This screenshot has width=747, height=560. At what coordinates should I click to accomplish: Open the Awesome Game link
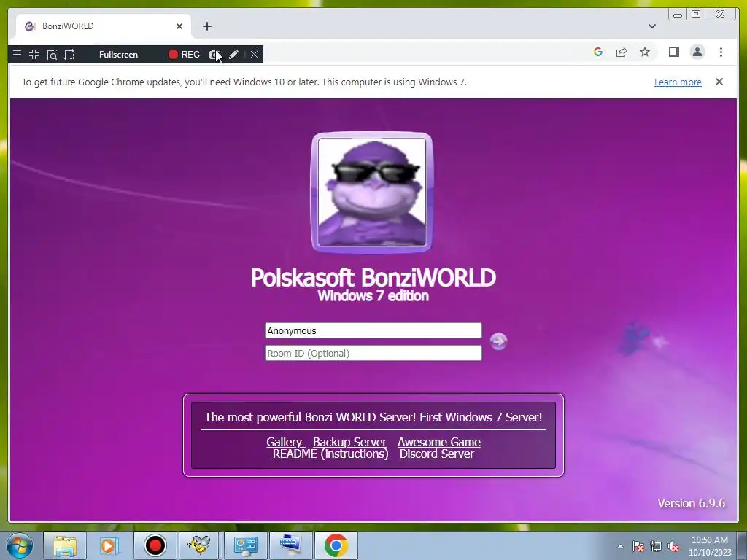pos(438,442)
